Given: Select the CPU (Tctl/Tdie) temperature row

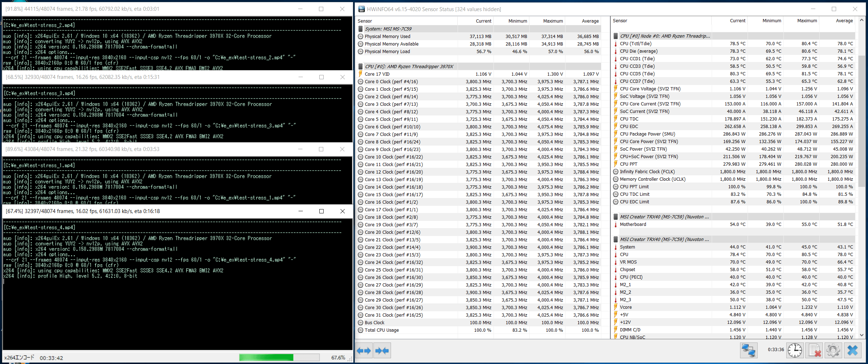Looking at the screenshot, I should tap(635, 43).
